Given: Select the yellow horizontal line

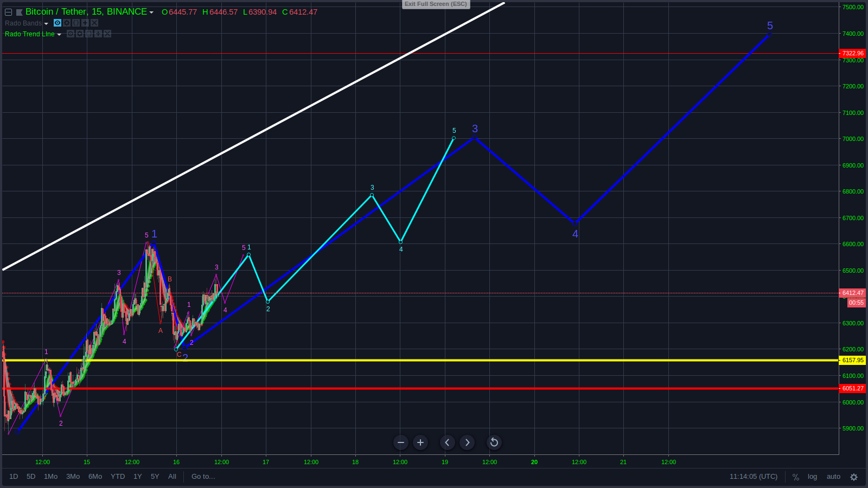Looking at the screenshot, I should (420, 360).
